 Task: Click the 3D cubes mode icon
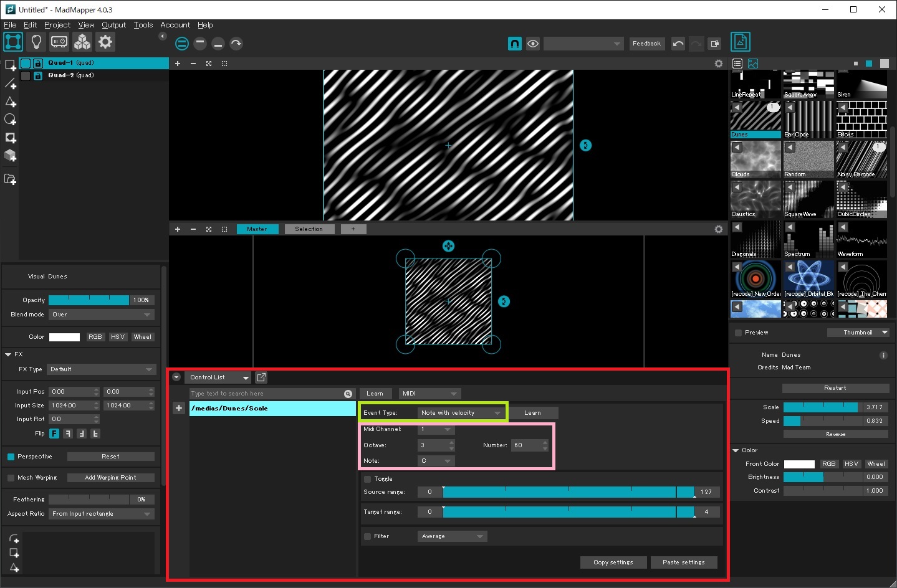click(82, 42)
